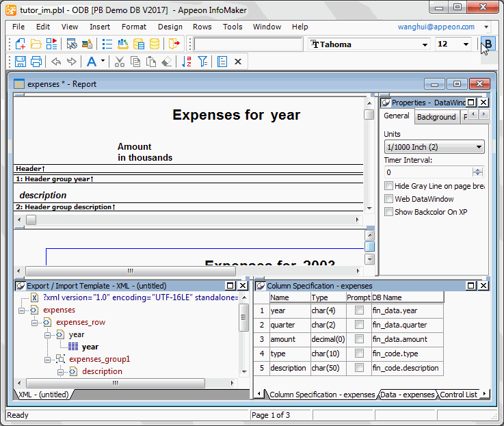Open the Format menu
The width and height of the screenshot is (504, 426).
click(134, 27)
